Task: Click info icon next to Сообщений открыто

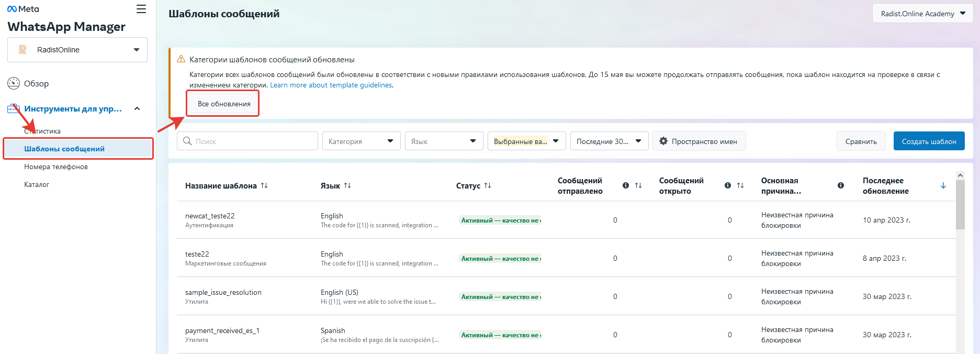Action: [x=728, y=185]
